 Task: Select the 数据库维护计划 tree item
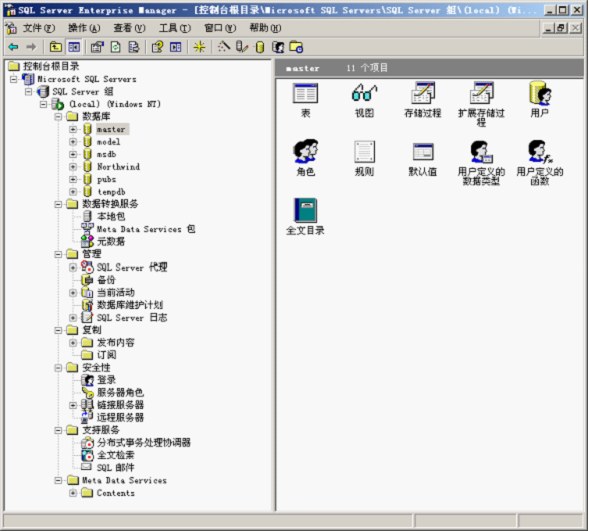coord(130,305)
